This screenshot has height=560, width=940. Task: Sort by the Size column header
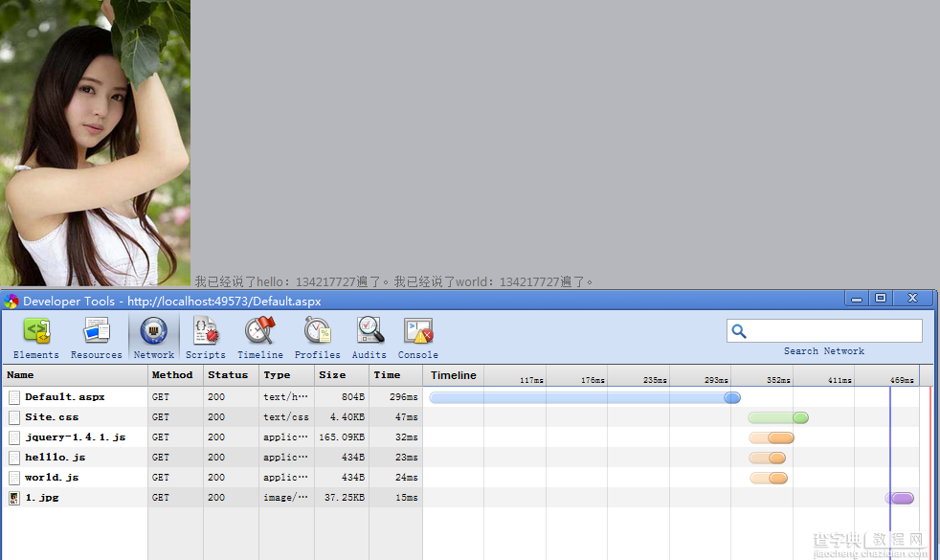pyautogui.click(x=341, y=375)
